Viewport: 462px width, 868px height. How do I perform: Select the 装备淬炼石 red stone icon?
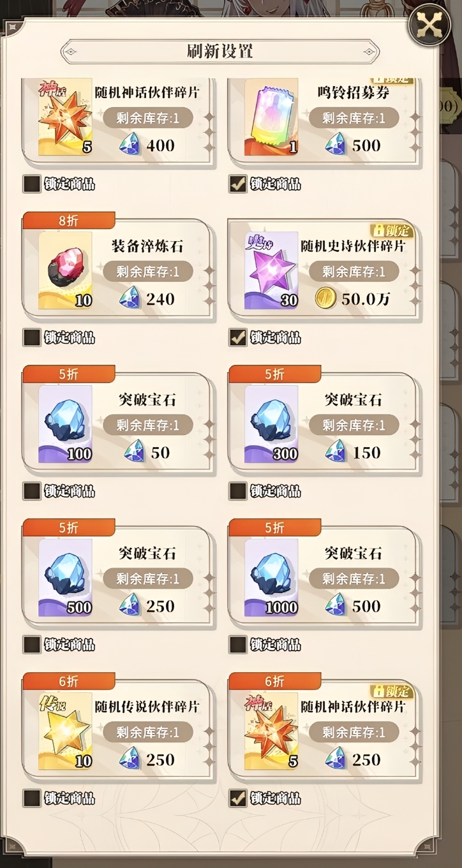tap(66, 270)
